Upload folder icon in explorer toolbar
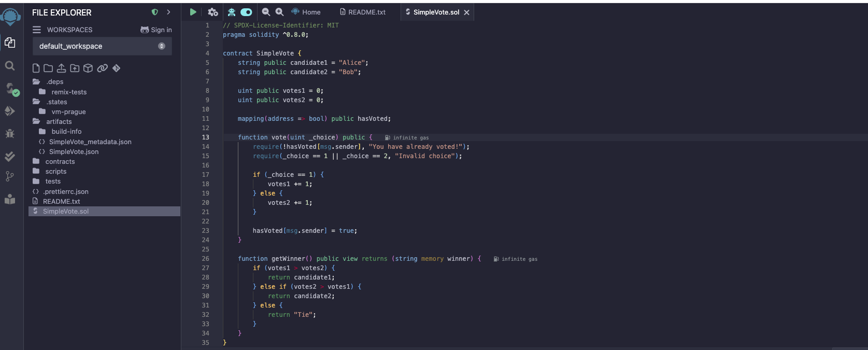 coord(75,68)
